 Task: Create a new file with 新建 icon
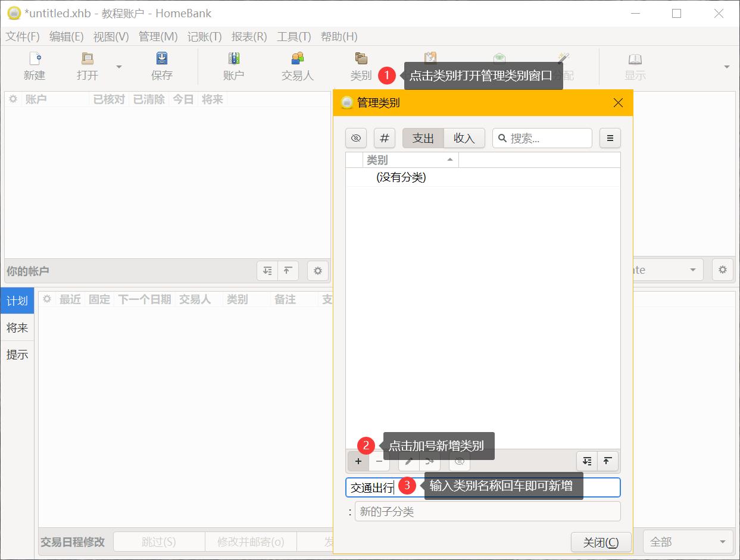point(34,65)
